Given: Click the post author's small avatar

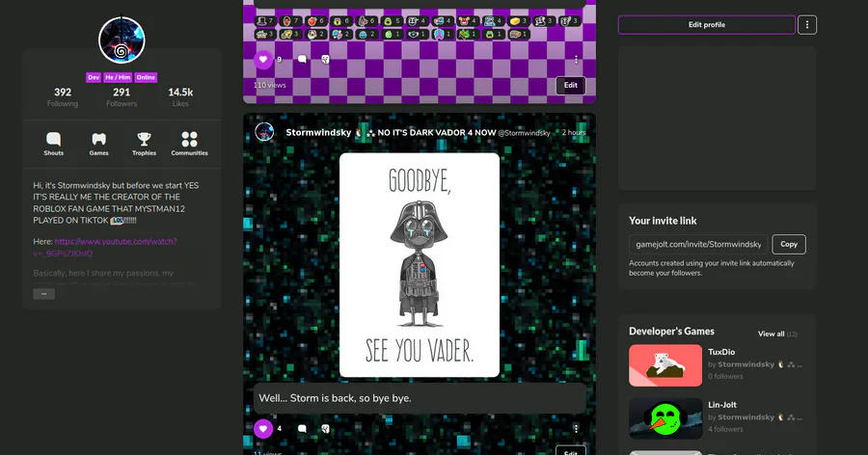Looking at the screenshot, I should point(264,132).
